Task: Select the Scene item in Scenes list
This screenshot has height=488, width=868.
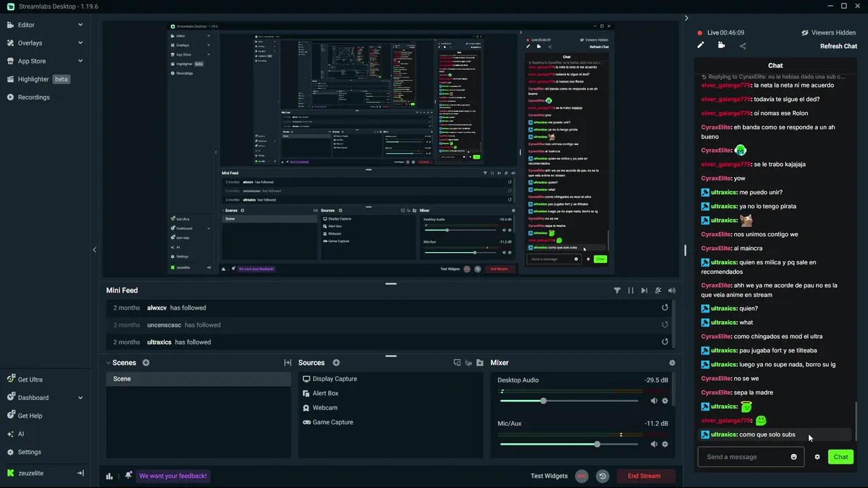Action: [199, 379]
